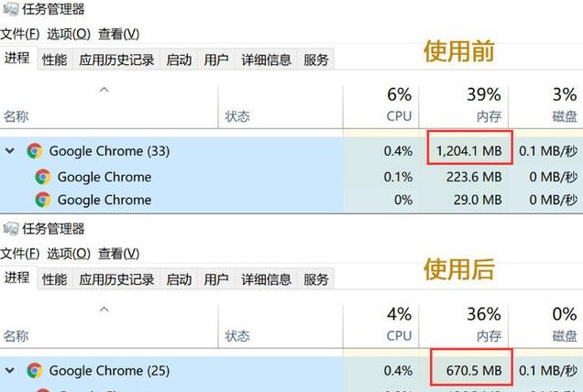583x392 pixels.
Task: Click the bottom Task Manager window icon
Action: click(x=10, y=228)
